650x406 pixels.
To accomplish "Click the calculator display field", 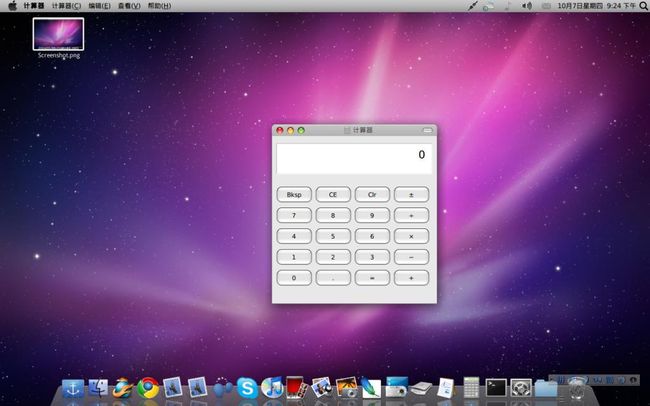I will tap(354, 159).
